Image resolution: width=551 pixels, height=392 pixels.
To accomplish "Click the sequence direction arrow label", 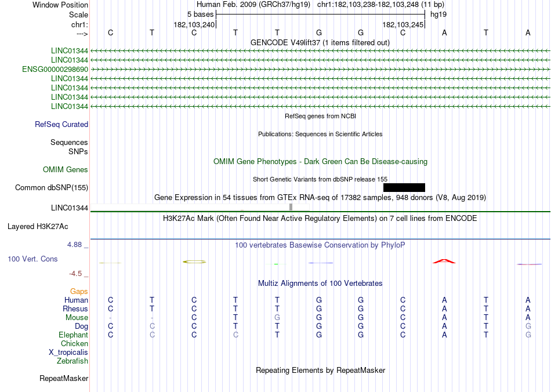I will pyautogui.click(x=82, y=34).
